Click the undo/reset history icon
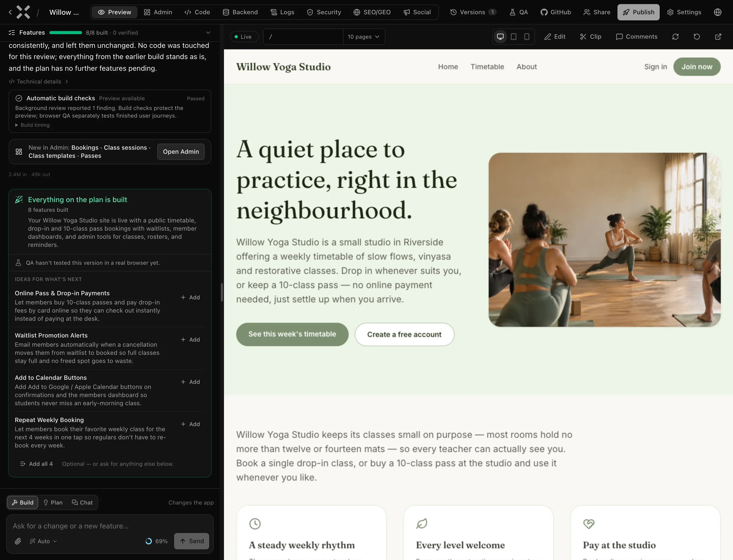 697,37
